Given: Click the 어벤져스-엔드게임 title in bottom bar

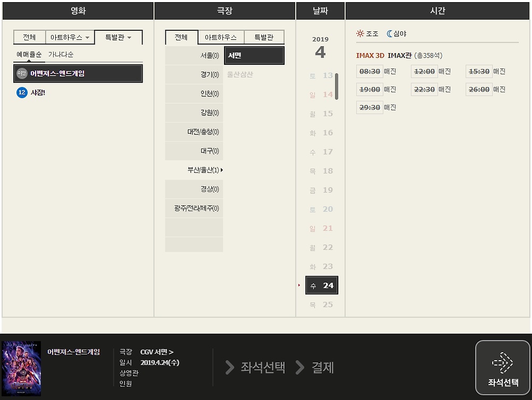Looking at the screenshot, I should pos(73,352).
